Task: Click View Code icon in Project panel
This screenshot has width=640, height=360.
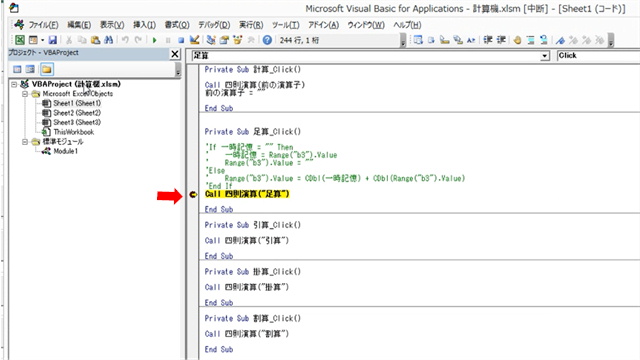Action: pyautogui.click(x=17, y=69)
